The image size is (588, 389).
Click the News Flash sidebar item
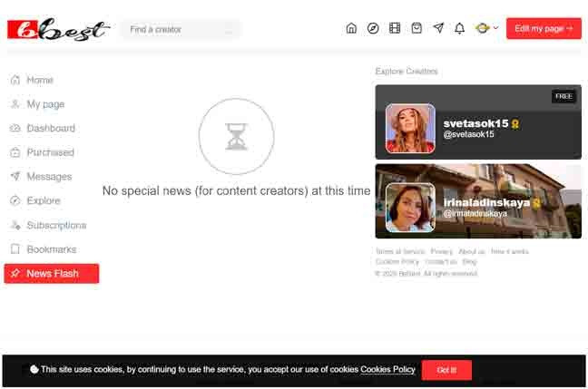coord(52,274)
